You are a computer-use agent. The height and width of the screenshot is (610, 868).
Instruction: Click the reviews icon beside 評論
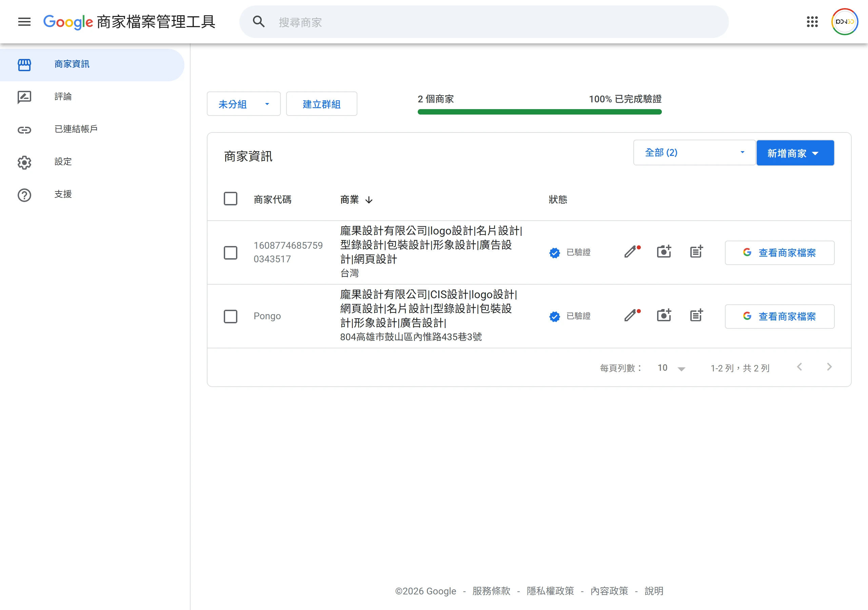click(x=24, y=97)
